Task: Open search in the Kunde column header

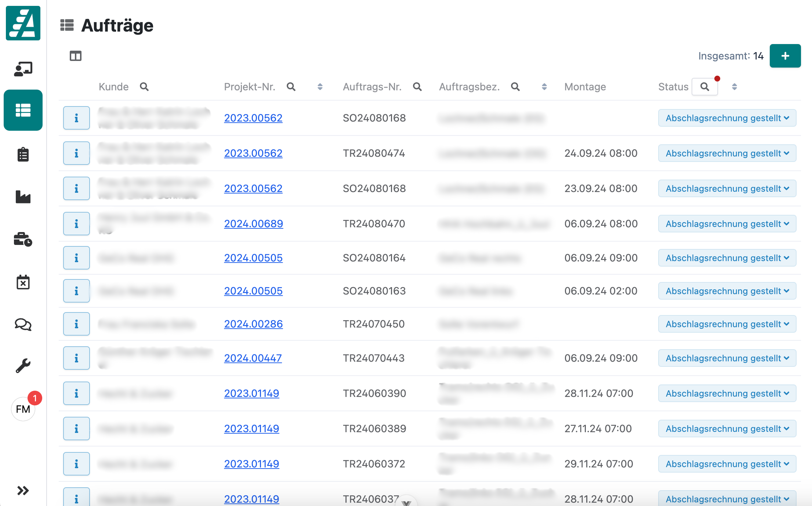Action: pyautogui.click(x=144, y=87)
